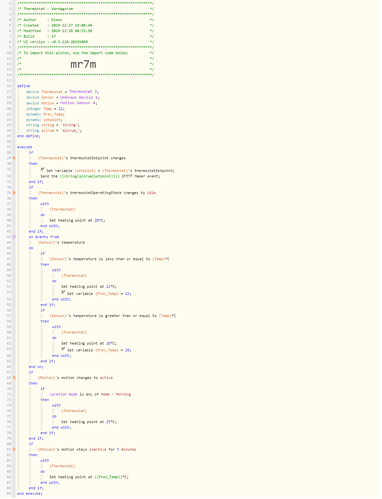
Task: Select the define keyword block
Action: click(x=23, y=86)
